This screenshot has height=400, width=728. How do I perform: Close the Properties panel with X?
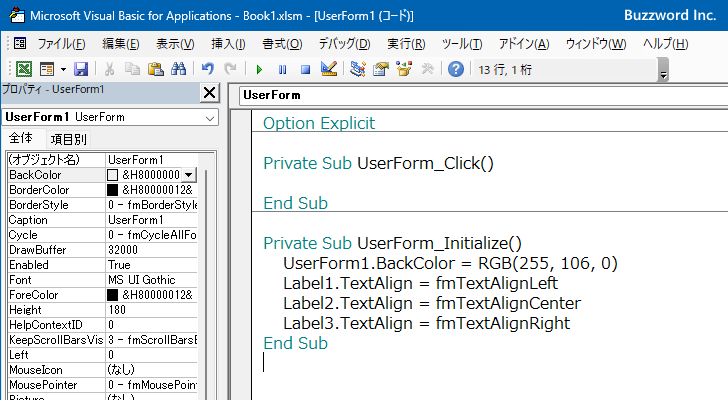[209, 93]
